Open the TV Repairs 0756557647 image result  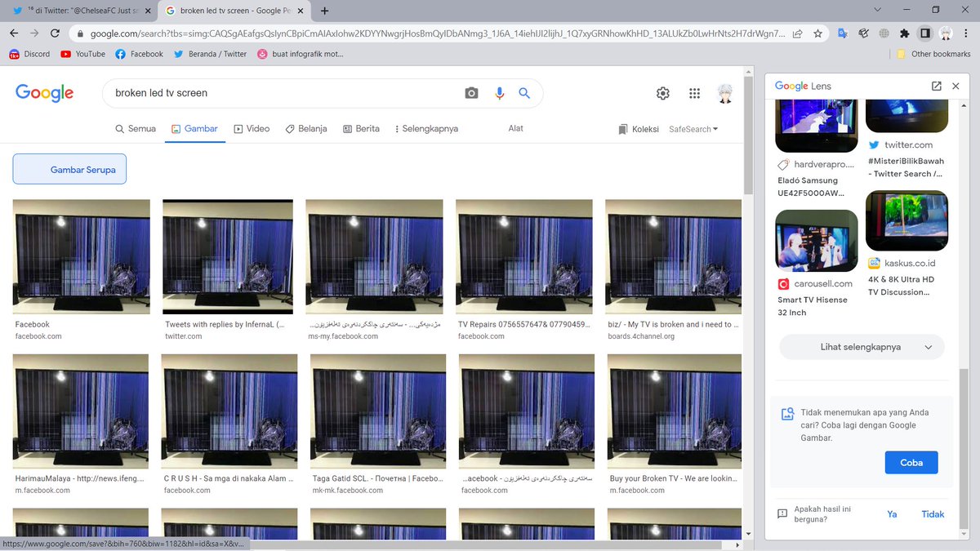[525, 256]
